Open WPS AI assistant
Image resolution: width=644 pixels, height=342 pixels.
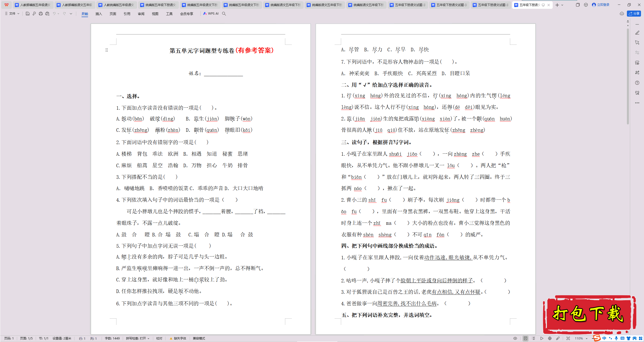click(x=211, y=14)
